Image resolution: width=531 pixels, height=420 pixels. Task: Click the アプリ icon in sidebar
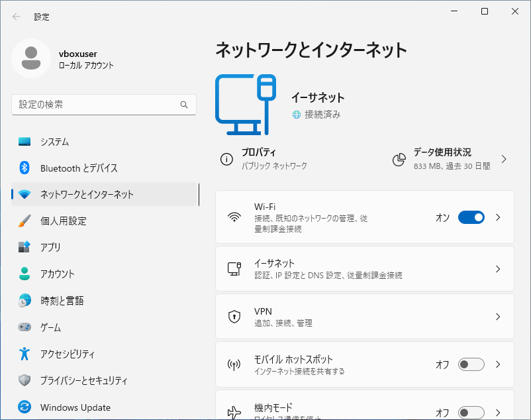click(24, 247)
